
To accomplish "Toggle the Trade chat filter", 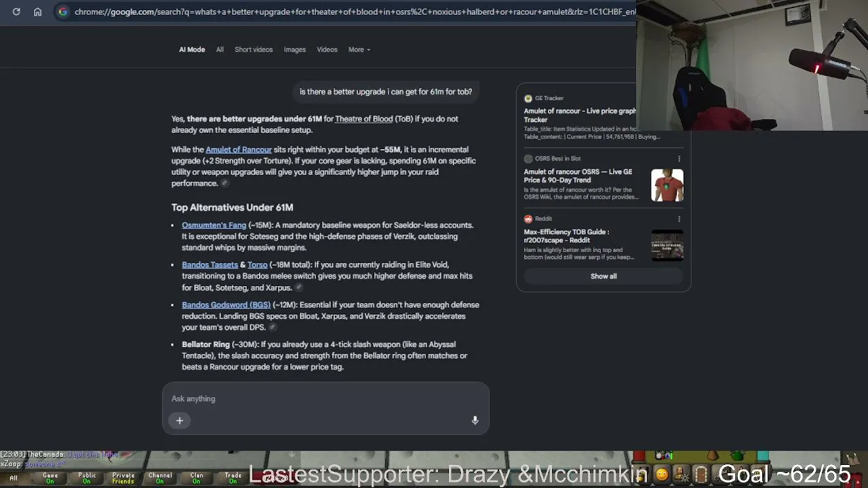I will click(x=233, y=478).
